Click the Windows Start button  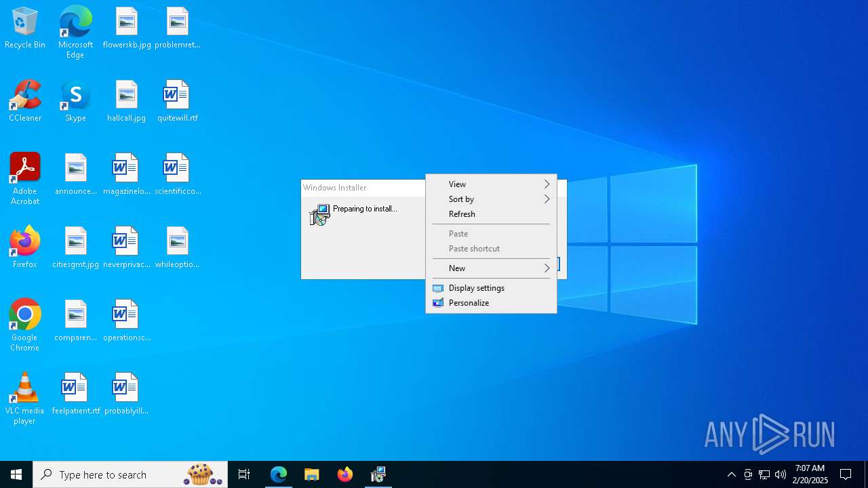point(16,474)
